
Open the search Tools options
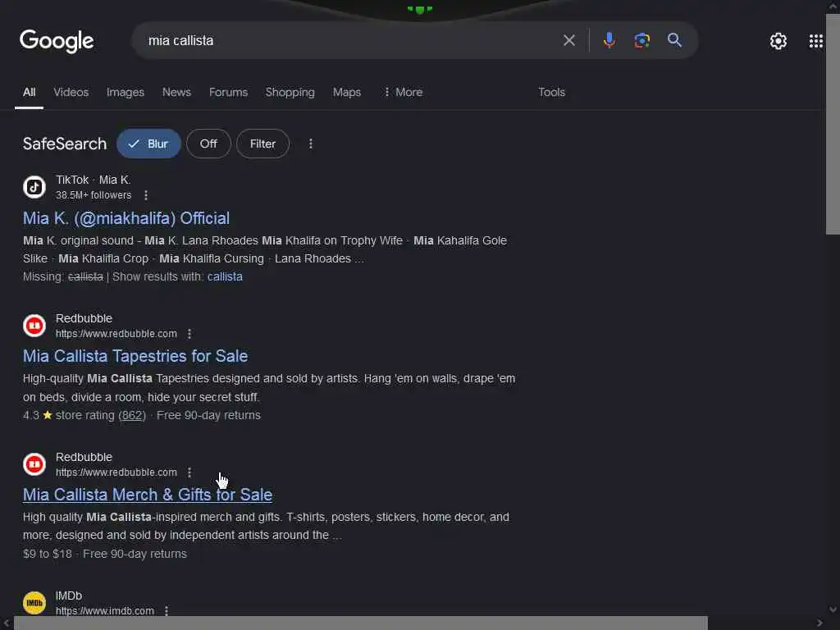tap(551, 92)
